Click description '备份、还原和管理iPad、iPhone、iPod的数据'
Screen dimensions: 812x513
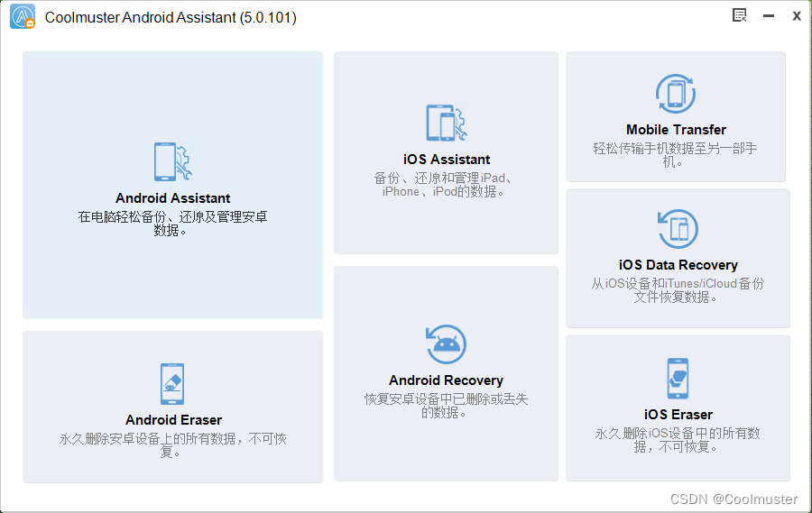tap(443, 185)
